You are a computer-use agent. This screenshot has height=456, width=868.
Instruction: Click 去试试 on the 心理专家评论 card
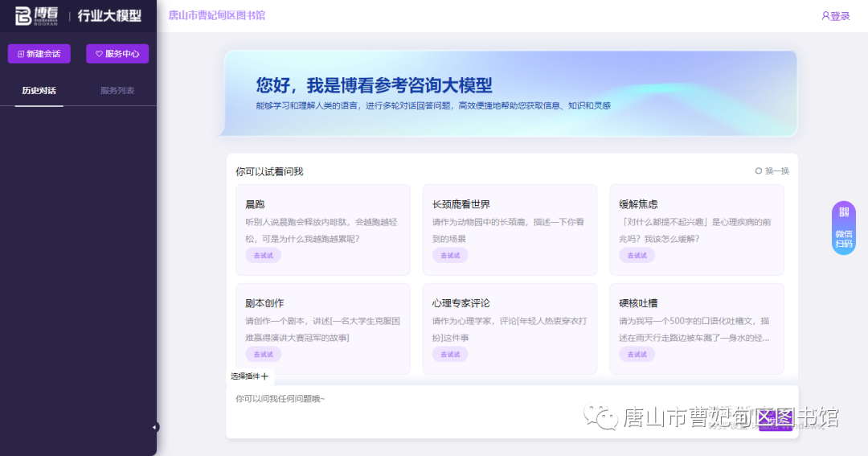click(450, 354)
